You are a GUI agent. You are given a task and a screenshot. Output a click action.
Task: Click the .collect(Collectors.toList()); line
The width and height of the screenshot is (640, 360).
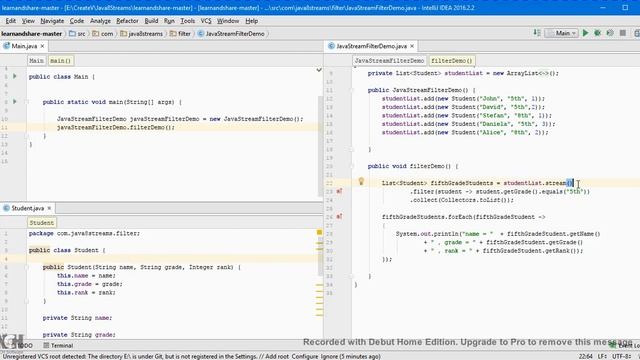tap(462, 200)
